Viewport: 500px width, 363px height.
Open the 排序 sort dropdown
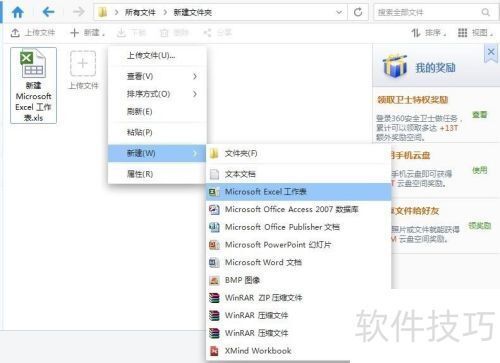[429, 33]
